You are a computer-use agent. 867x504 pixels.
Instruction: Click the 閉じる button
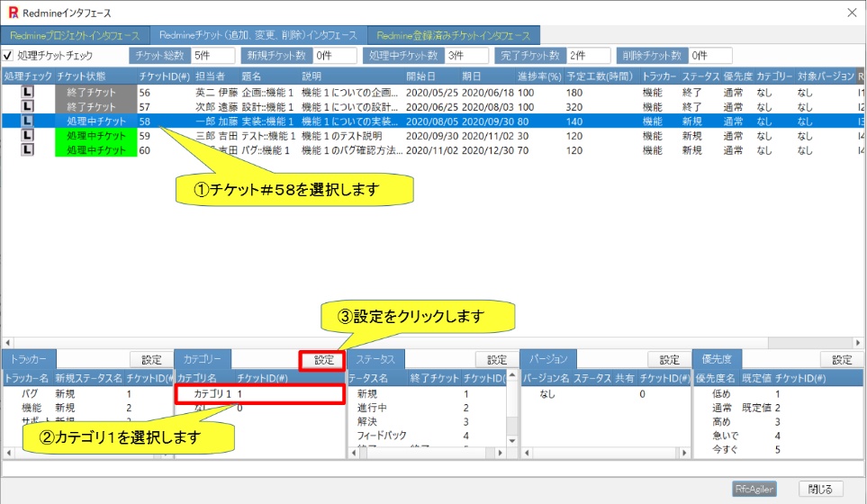pyautogui.click(x=820, y=489)
